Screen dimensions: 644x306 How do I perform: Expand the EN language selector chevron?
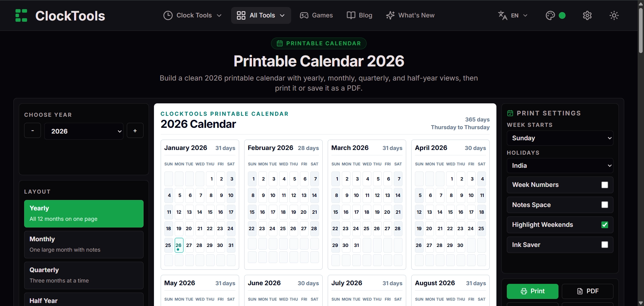pyautogui.click(x=525, y=15)
